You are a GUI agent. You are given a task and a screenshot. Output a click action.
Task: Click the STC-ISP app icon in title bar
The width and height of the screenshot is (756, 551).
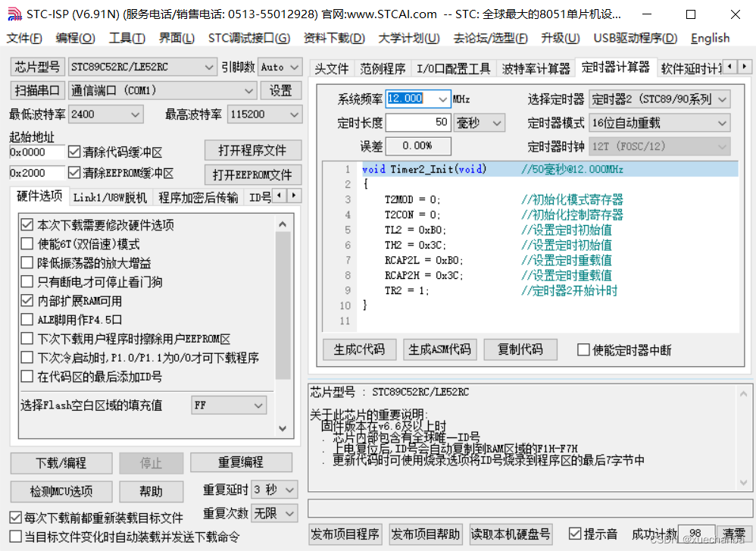tap(14, 14)
